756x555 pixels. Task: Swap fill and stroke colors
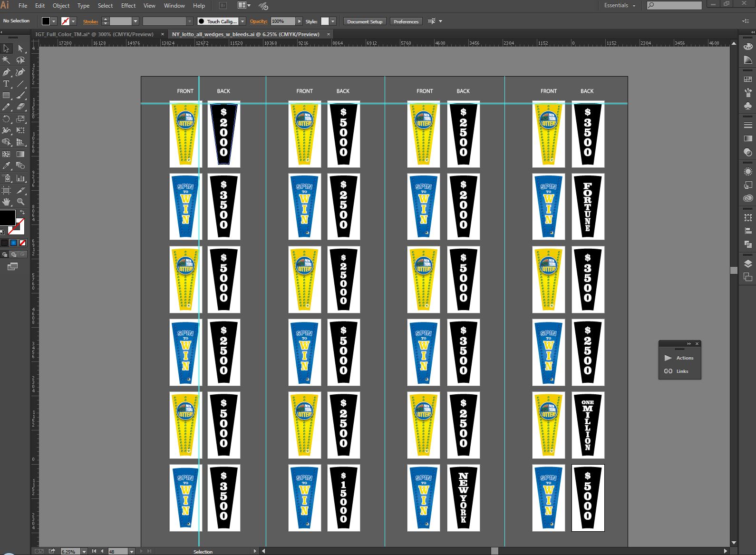[22, 212]
